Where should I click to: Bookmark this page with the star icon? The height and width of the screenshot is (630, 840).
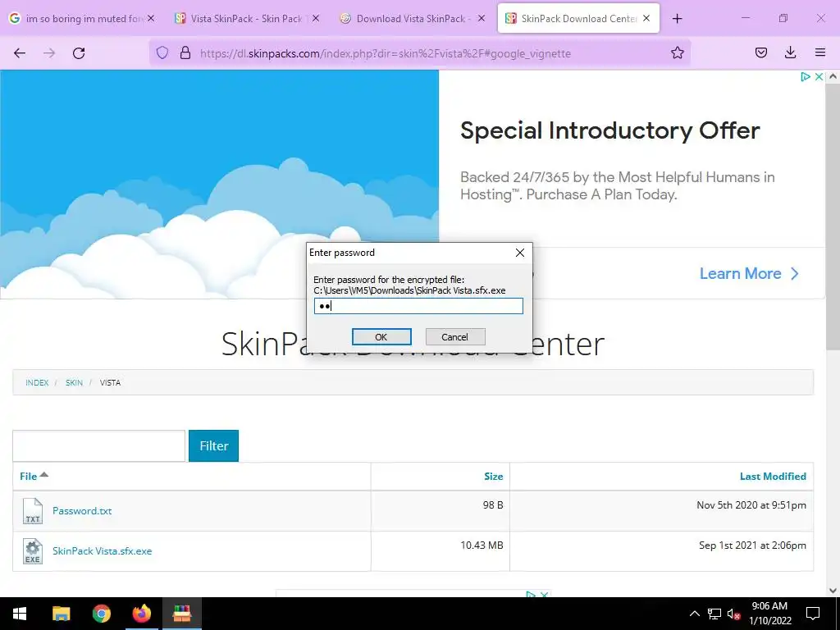(677, 52)
